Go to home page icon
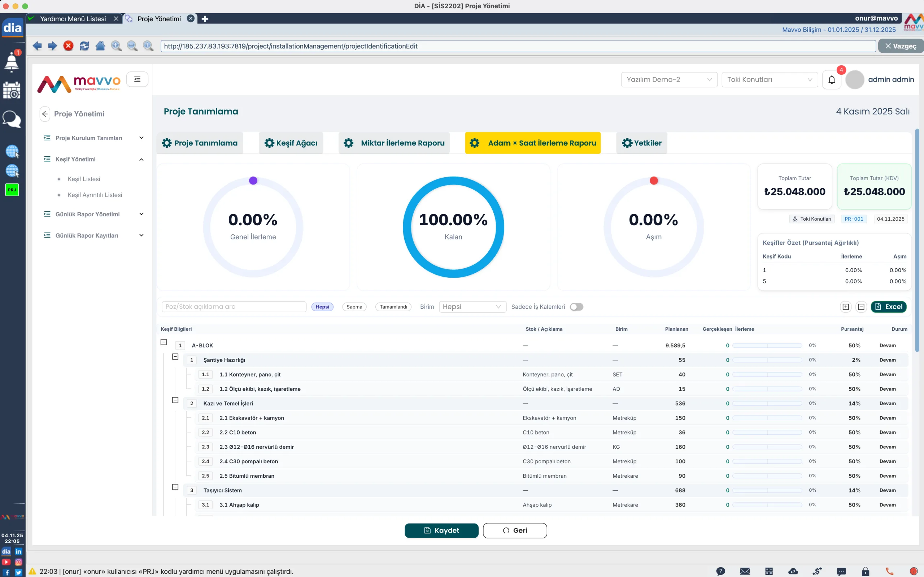This screenshot has height=577, width=924. (x=100, y=46)
